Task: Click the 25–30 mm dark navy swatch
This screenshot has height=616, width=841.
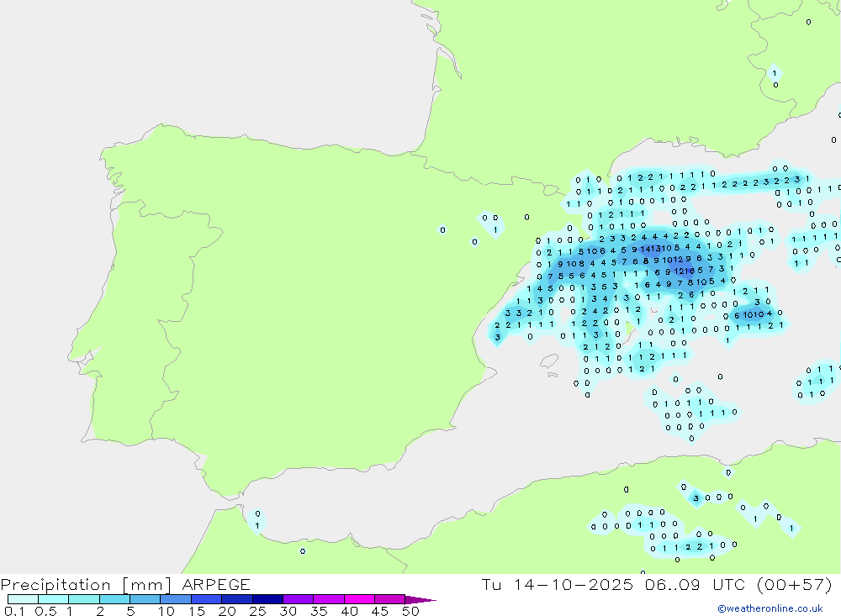Action: click(x=267, y=599)
